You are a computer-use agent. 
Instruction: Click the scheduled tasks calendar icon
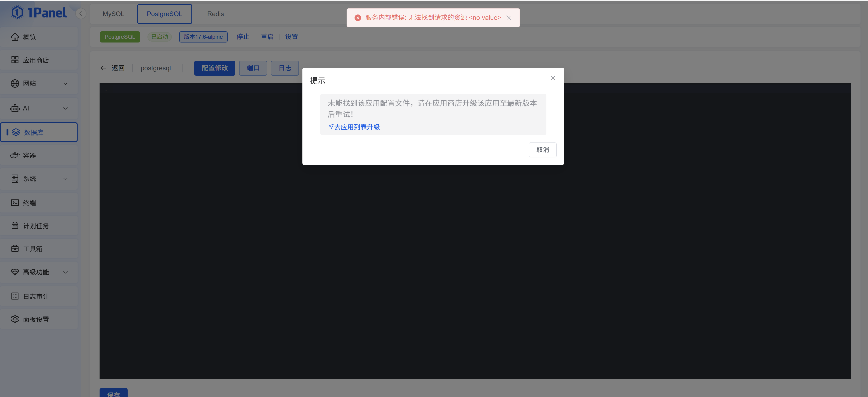click(15, 226)
